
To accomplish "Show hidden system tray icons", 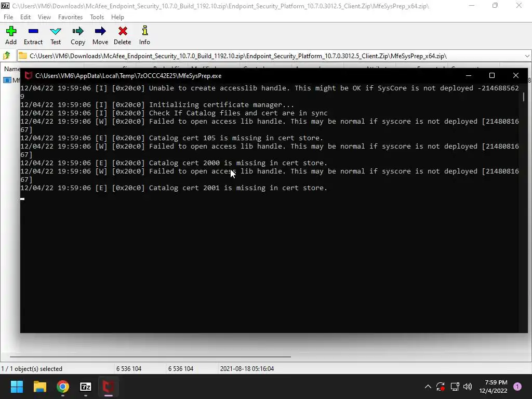I will tap(428, 387).
